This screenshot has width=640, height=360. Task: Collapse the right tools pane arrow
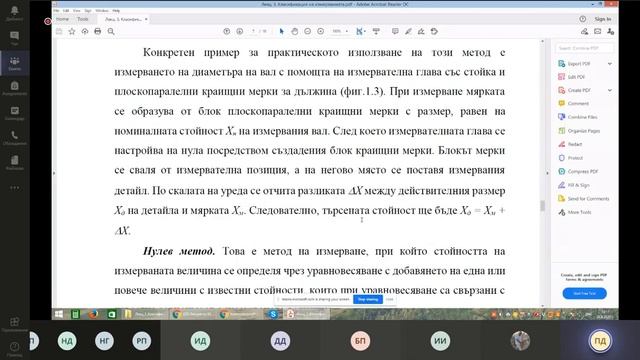coord(548,173)
